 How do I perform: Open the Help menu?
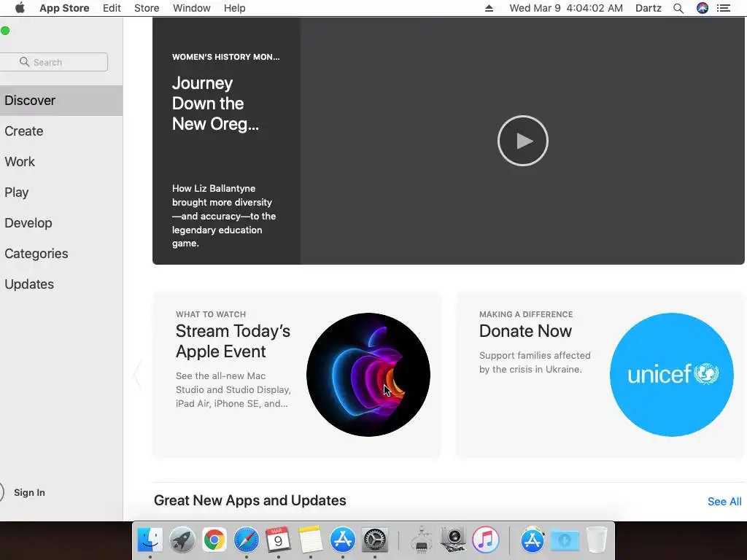pos(234,8)
